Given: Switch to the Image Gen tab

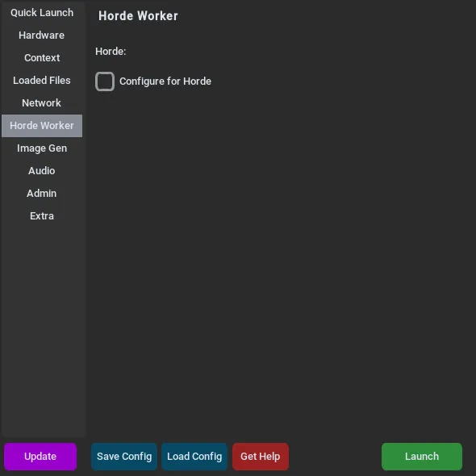Looking at the screenshot, I should [42, 148].
